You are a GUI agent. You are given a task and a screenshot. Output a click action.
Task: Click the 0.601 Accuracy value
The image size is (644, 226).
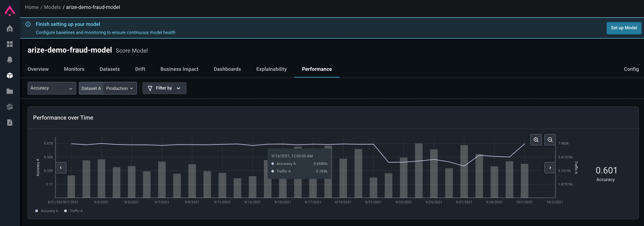click(606, 170)
